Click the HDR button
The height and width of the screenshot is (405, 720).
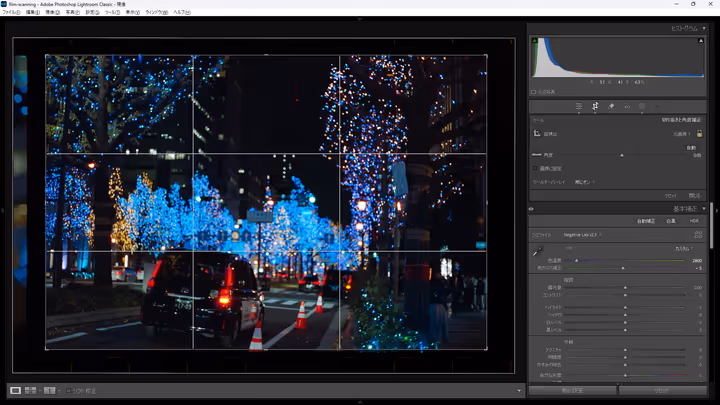[x=696, y=220]
